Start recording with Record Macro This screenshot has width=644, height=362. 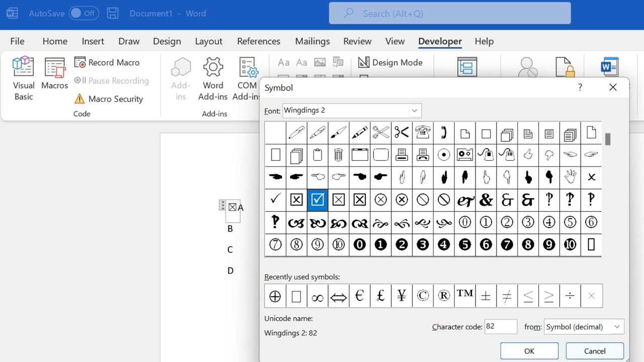(107, 62)
